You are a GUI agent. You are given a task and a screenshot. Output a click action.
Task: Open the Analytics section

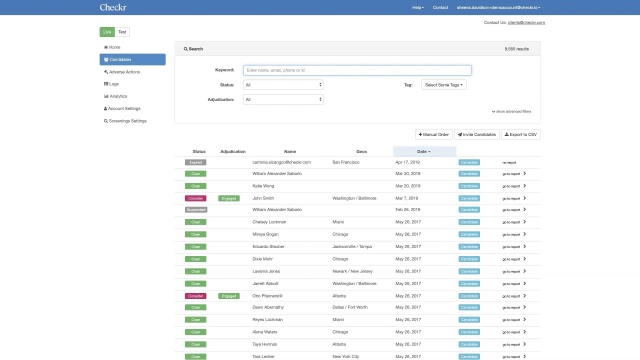click(116, 96)
